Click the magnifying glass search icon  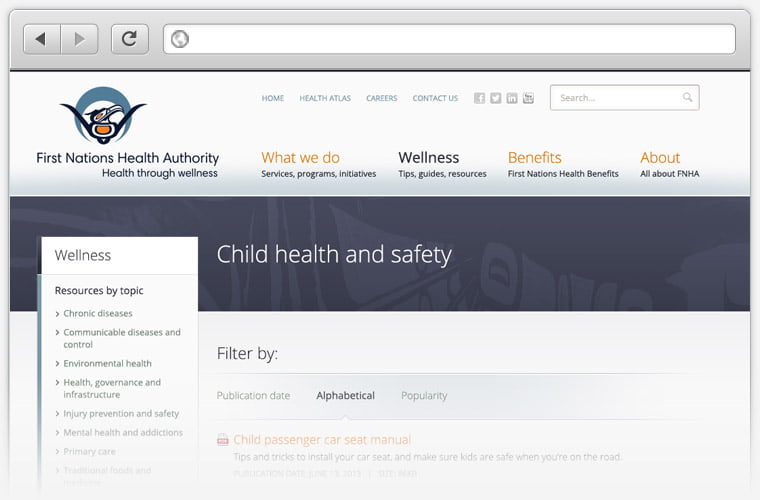coord(687,97)
